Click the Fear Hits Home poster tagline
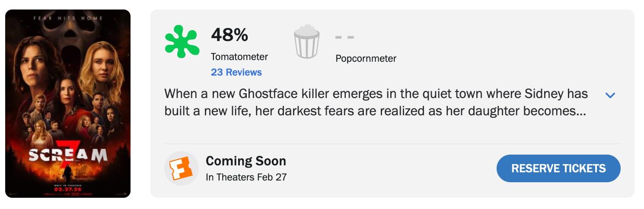Viewport: 644px width, 209px height. click(x=68, y=18)
